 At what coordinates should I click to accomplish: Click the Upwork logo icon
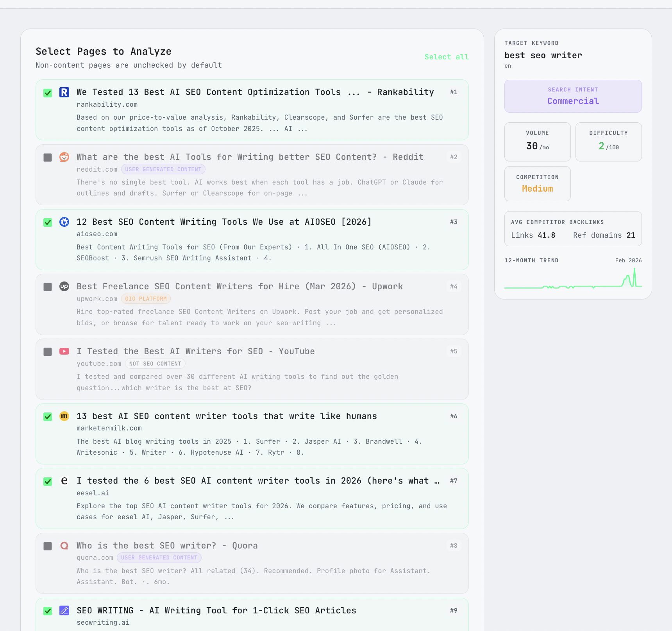[64, 287]
